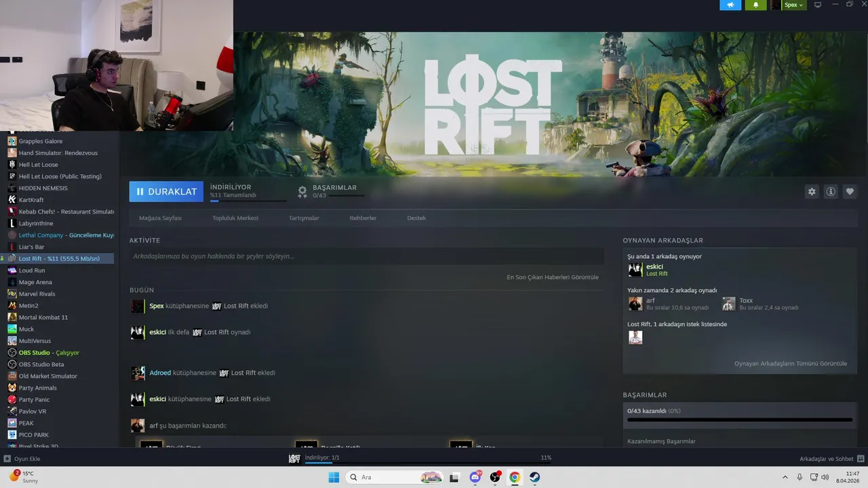Image resolution: width=868 pixels, height=488 pixels.
Task: Add Lost Rift to favorites heart
Action: point(850,192)
